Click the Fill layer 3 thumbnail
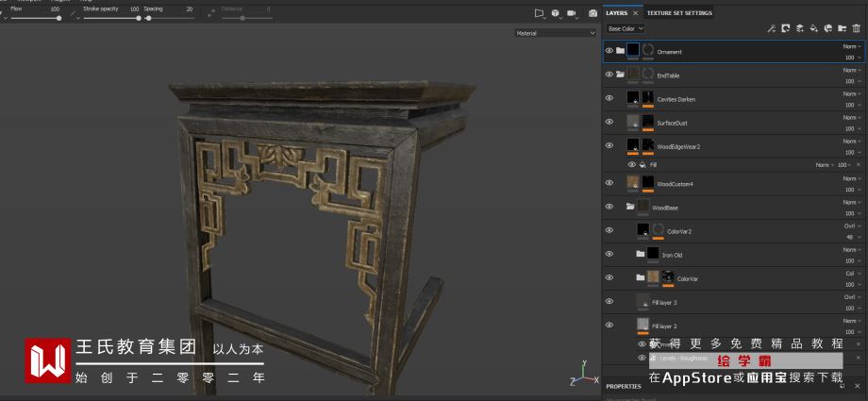 coord(643,301)
